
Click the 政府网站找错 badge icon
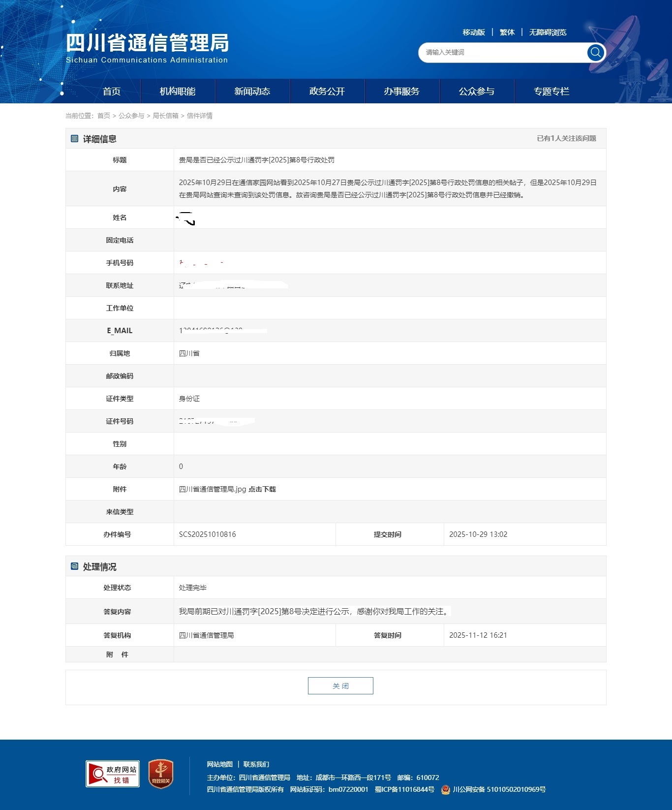coord(113,774)
